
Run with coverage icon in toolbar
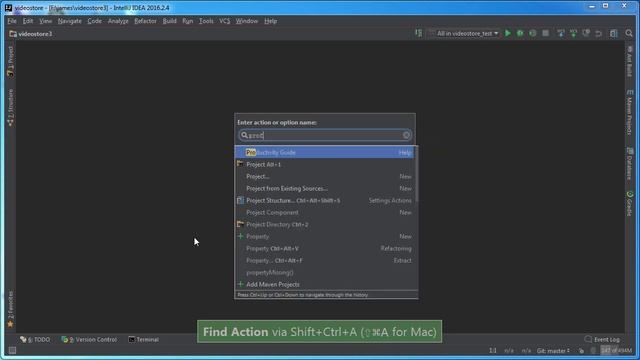pos(533,33)
